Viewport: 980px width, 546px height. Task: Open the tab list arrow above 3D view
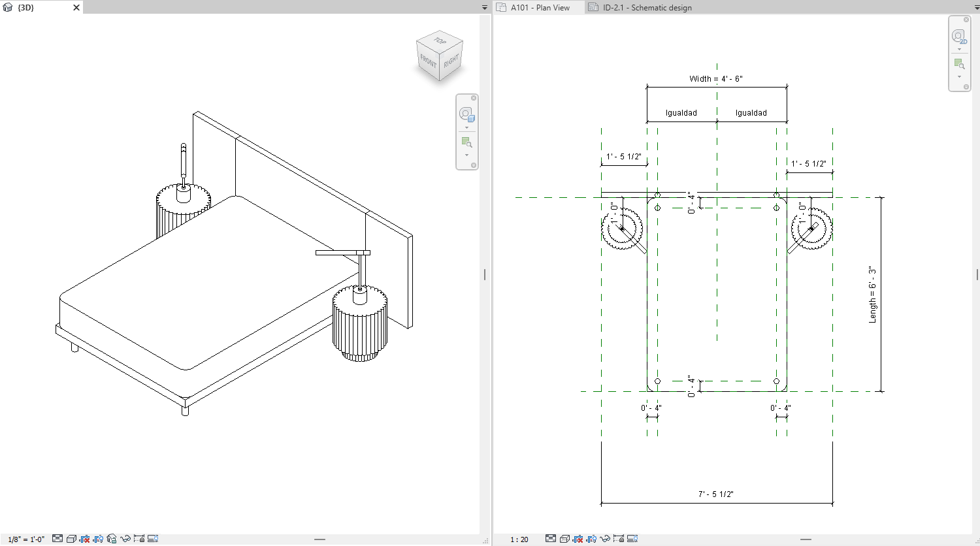485,8
